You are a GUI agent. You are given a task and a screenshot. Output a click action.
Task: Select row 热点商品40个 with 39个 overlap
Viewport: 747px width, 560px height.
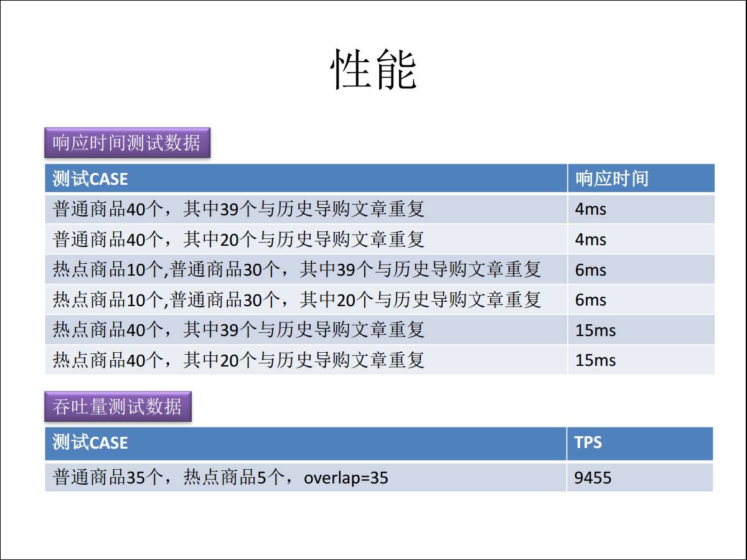(239, 330)
